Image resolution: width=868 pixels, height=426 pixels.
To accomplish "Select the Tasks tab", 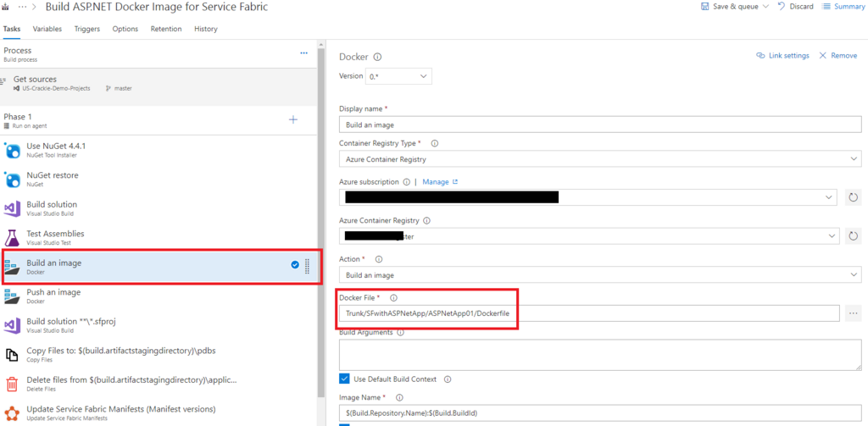I will pos(12,29).
